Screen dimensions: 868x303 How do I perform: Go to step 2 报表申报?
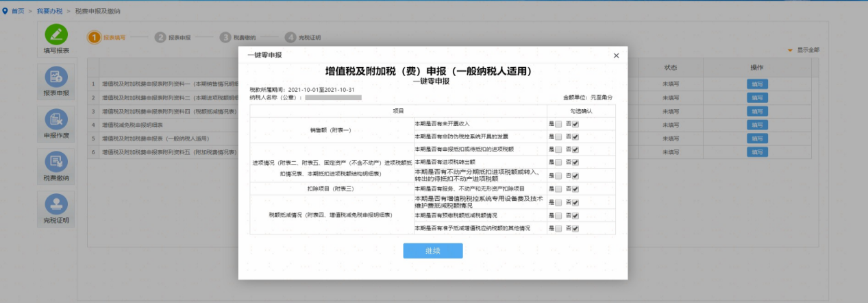(x=173, y=38)
